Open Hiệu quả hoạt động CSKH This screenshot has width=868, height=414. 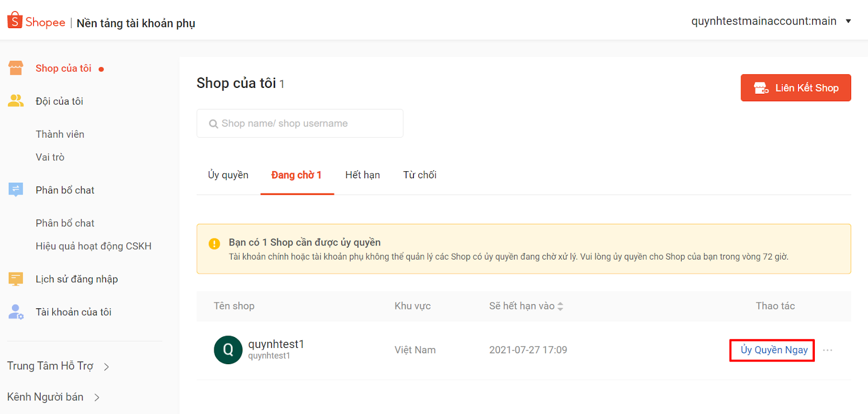tap(93, 246)
